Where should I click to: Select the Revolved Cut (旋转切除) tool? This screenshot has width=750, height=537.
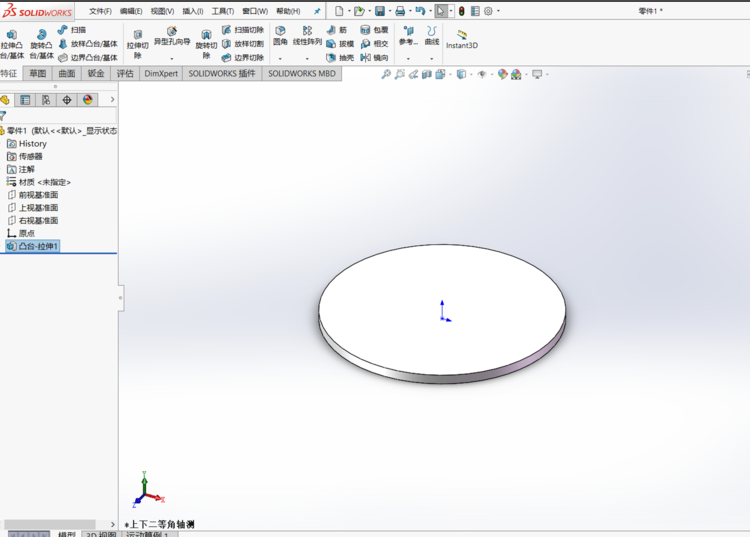(x=206, y=44)
